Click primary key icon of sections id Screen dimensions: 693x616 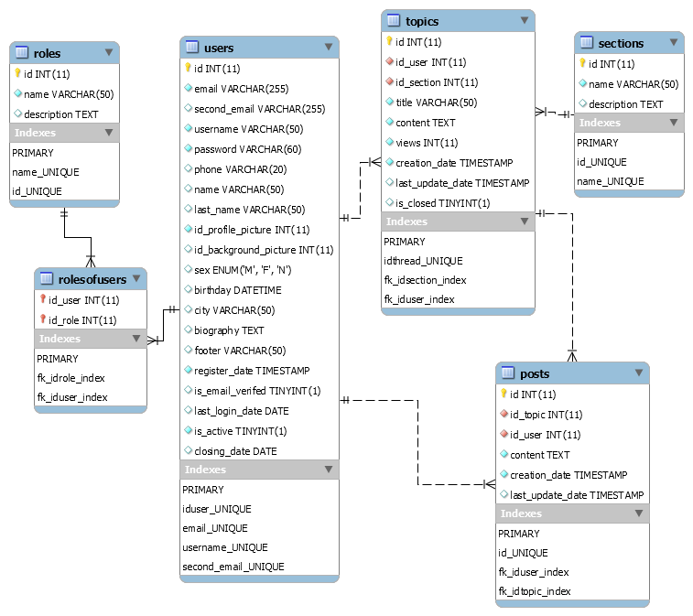[x=582, y=63]
